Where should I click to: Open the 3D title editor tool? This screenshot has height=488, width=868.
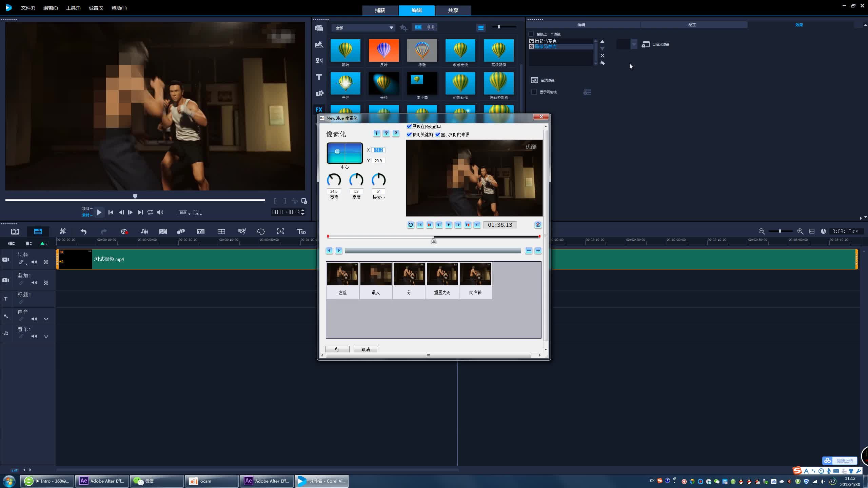301,232
